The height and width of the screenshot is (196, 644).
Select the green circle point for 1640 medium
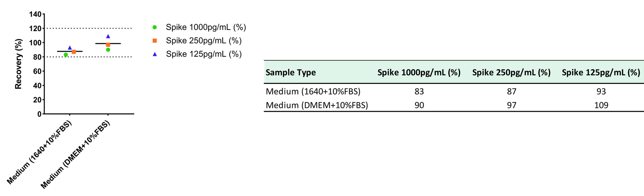pyautogui.click(x=66, y=55)
